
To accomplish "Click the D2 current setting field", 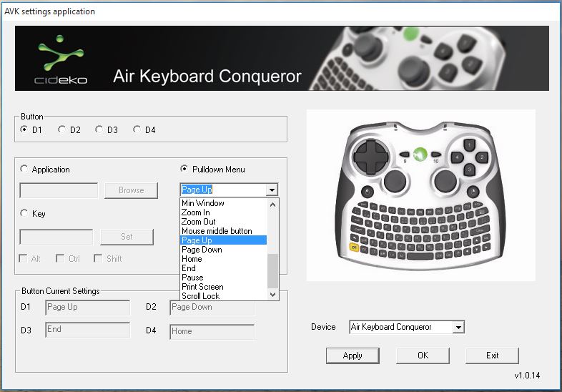I will tap(212, 308).
